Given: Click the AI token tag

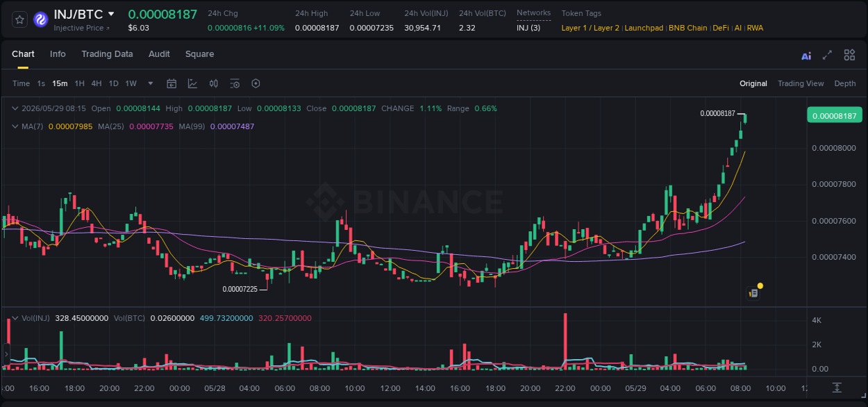Looking at the screenshot, I should (x=737, y=28).
